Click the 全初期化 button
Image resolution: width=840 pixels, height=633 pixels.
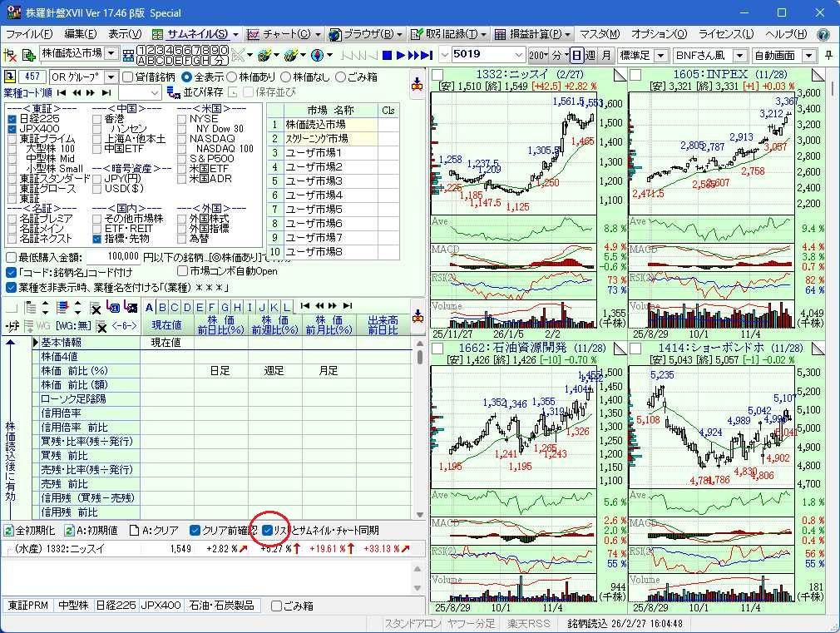30,530
